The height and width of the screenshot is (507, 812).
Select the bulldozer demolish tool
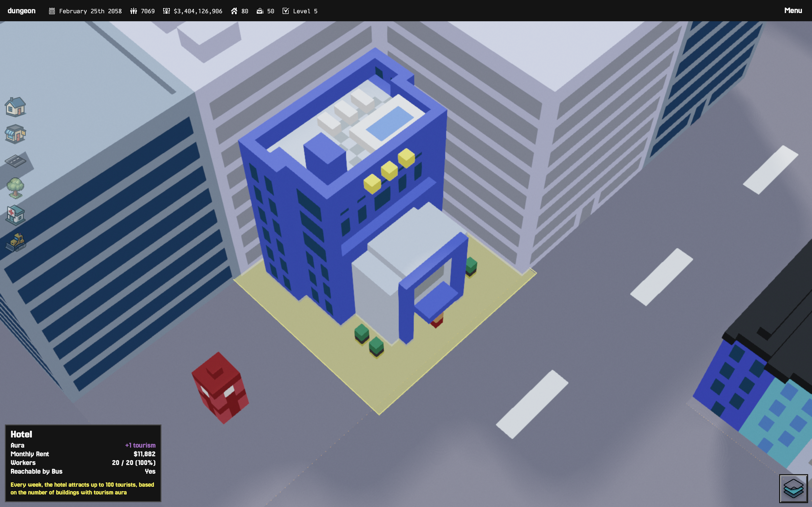pyautogui.click(x=15, y=242)
